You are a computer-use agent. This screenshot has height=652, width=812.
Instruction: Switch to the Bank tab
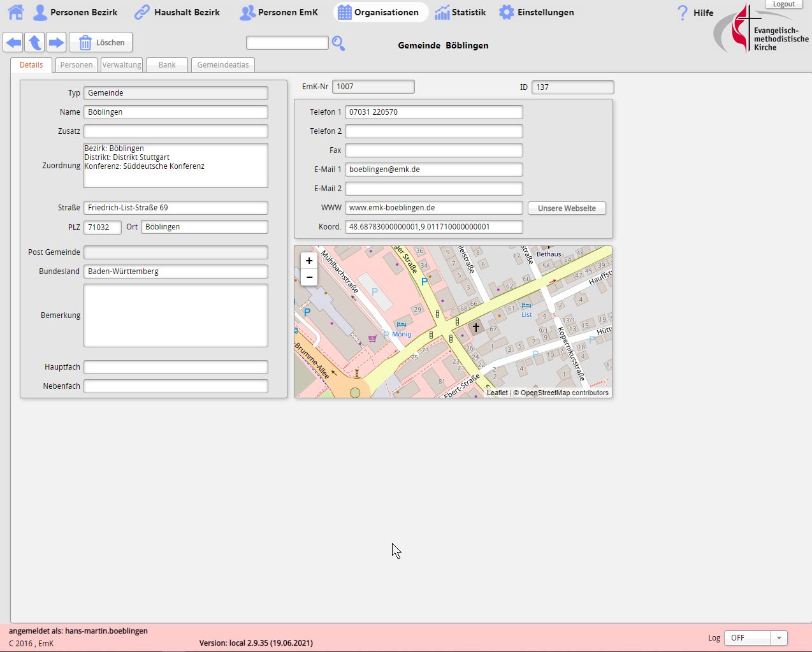click(167, 65)
